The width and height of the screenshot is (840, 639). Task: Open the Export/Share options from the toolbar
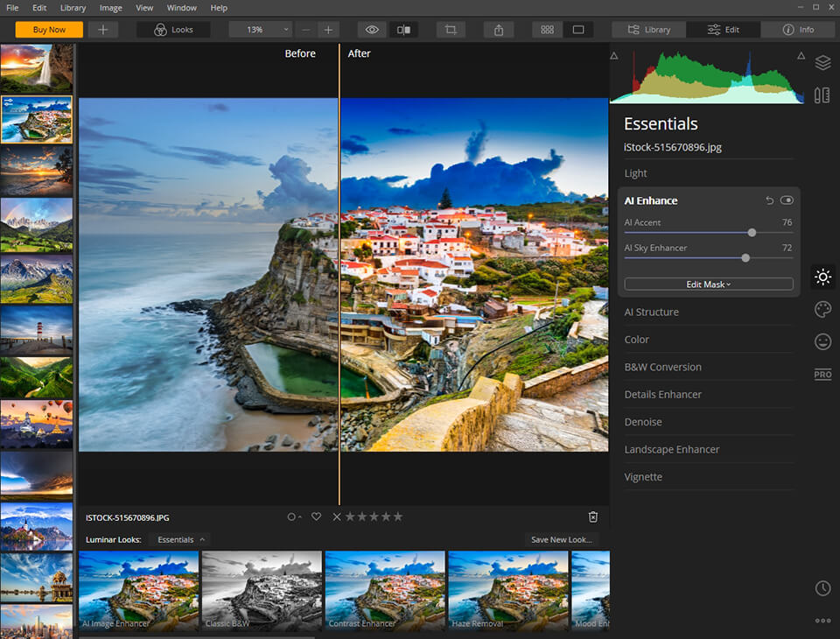(498, 29)
